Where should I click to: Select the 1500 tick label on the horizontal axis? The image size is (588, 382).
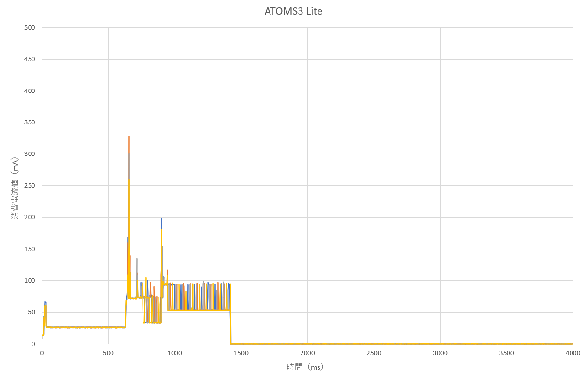click(x=241, y=353)
